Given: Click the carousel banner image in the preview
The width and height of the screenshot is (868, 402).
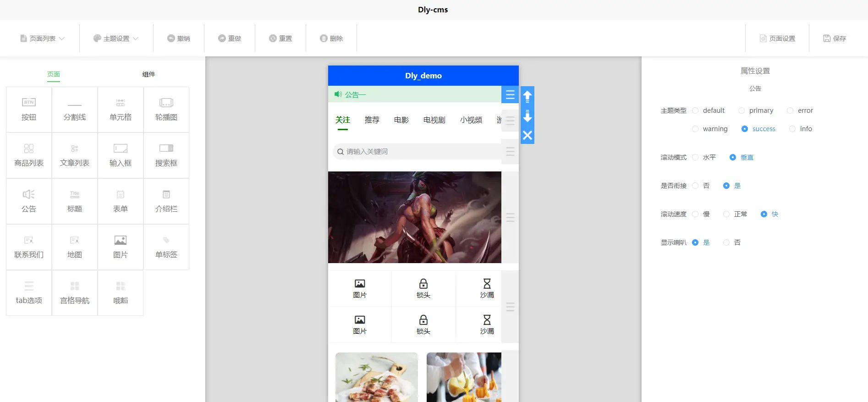Looking at the screenshot, I should pyautogui.click(x=415, y=217).
